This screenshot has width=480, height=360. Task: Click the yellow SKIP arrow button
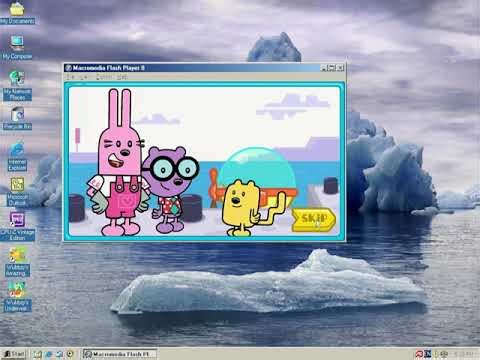pyautogui.click(x=314, y=219)
